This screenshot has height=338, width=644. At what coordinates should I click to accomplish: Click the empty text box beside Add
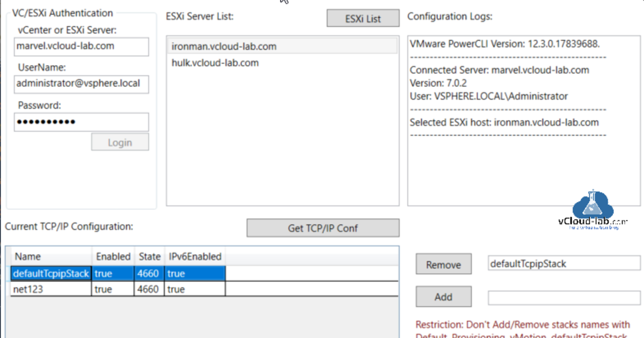pos(563,297)
